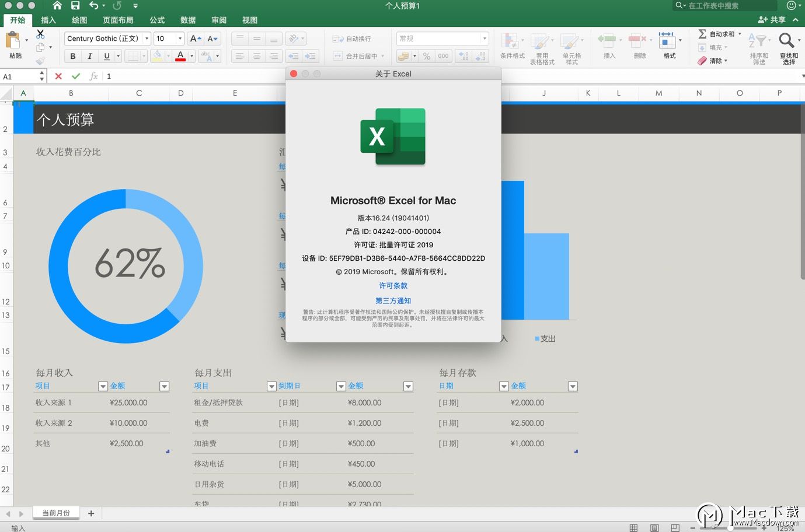The height and width of the screenshot is (532, 805).
Task: Click the Increase decimal icon
Action: (x=464, y=56)
